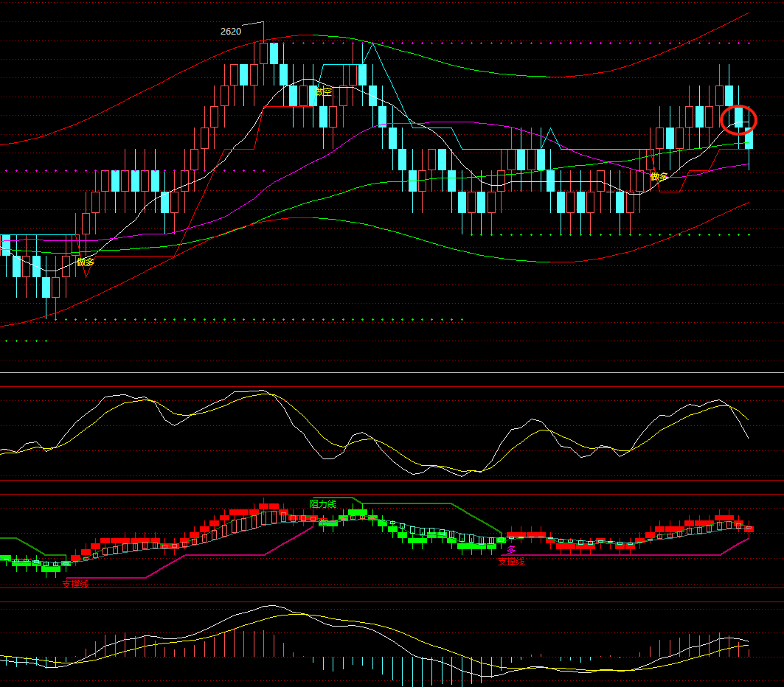Viewport: 784px width, 687px height.
Task: Click the 2620 peak price label
Action: coord(231,32)
